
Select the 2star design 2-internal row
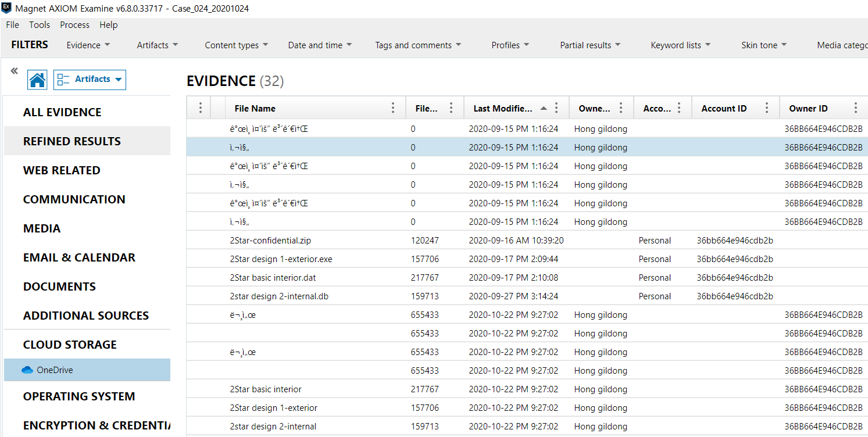coord(527,427)
